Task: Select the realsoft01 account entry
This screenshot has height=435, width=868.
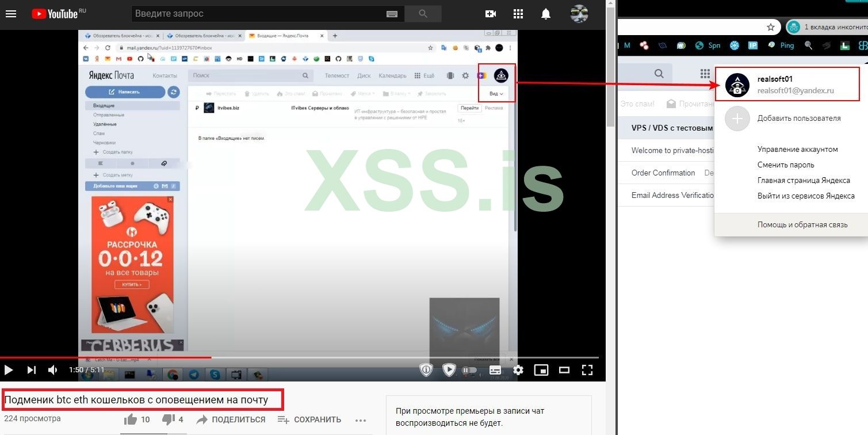Action: (x=787, y=85)
